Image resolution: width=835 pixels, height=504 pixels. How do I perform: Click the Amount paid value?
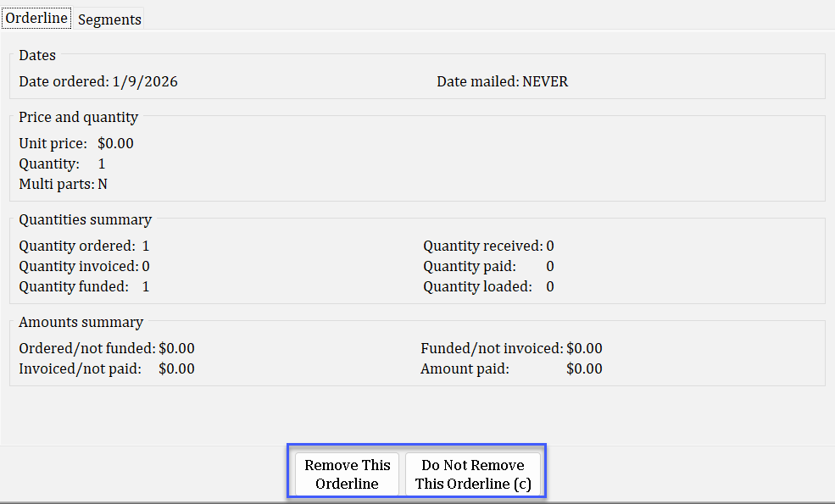[x=584, y=368]
